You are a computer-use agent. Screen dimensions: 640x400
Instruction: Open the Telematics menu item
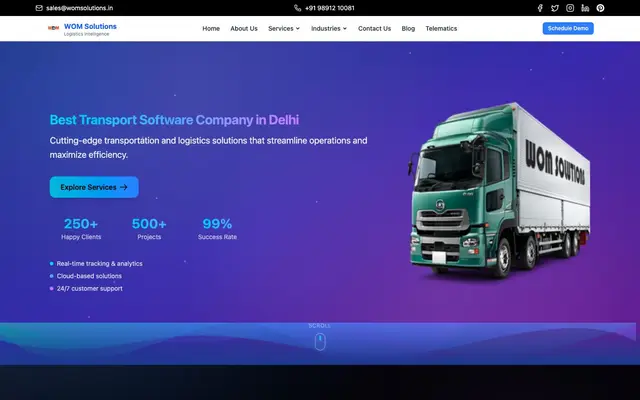coord(441,29)
